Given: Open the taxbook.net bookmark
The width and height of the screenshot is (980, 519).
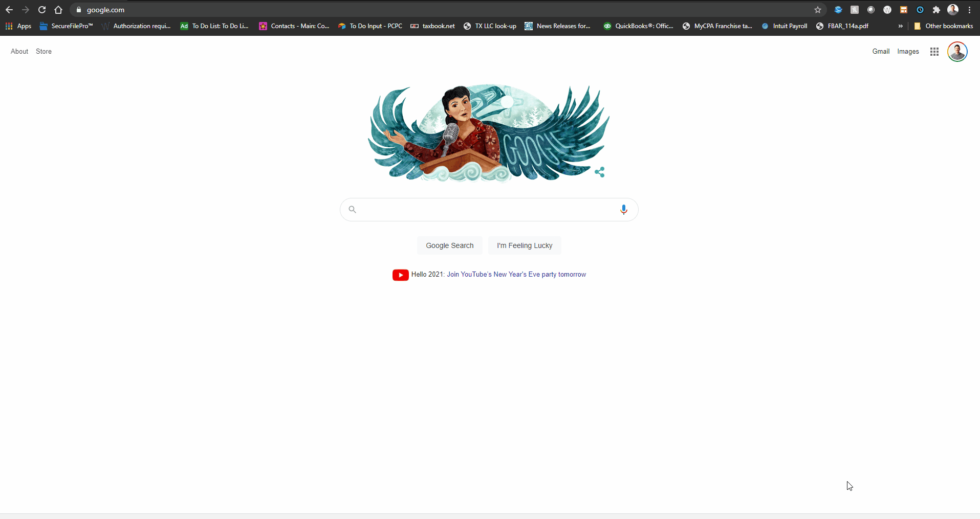Looking at the screenshot, I should pyautogui.click(x=432, y=26).
